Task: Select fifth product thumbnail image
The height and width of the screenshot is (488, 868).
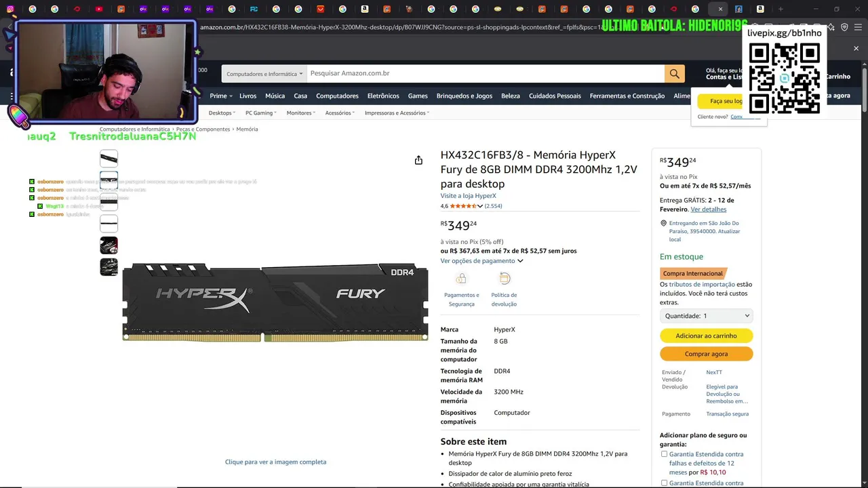Action: (x=108, y=245)
